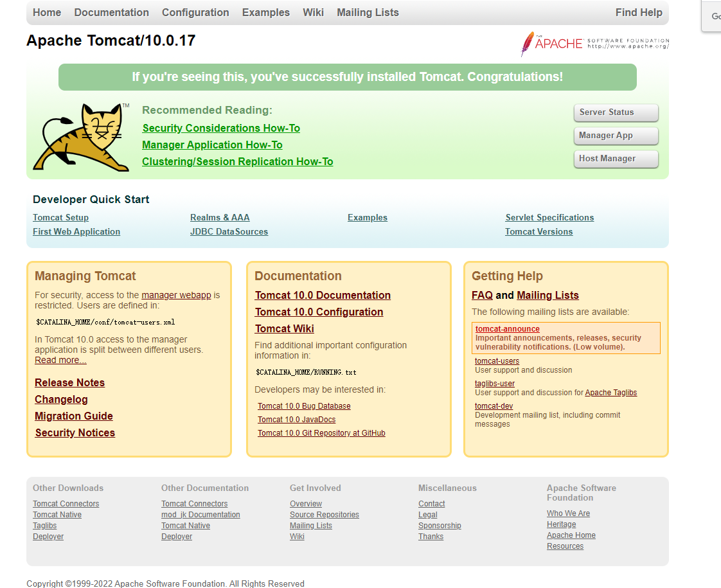Screen dimensions: 721x588
Task: Open Wiki from the top navigation
Action: [313, 12]
